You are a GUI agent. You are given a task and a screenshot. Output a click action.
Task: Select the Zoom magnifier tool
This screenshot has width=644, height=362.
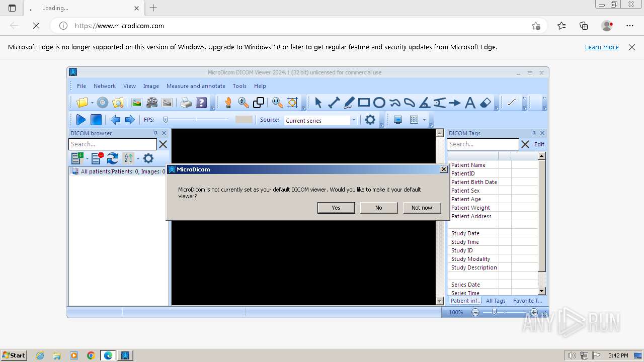[x=244, y=103]
